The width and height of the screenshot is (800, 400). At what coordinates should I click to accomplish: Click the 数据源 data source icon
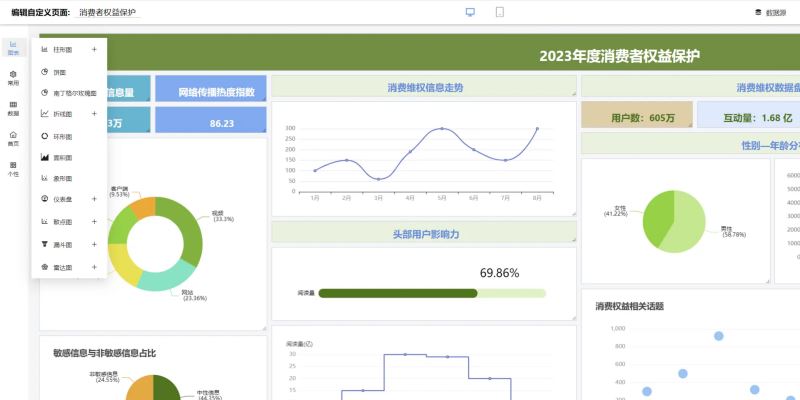coord(758,13)
